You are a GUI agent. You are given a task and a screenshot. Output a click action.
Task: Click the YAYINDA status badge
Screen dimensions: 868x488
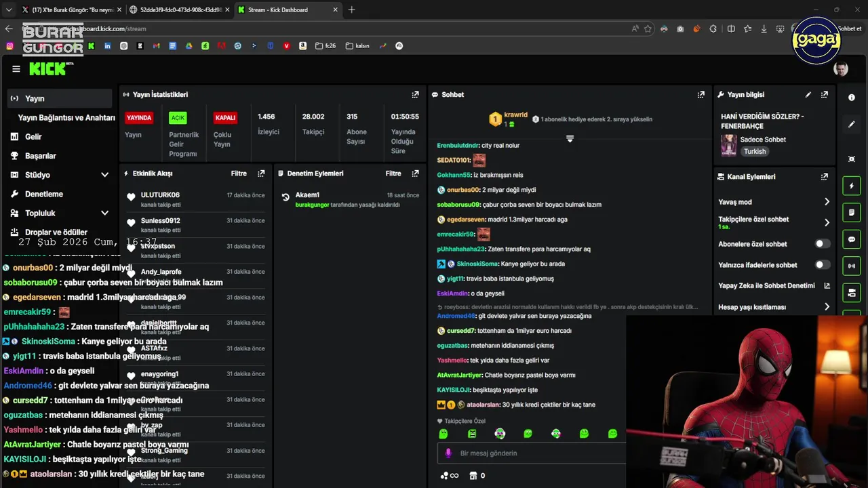[139, 117]
